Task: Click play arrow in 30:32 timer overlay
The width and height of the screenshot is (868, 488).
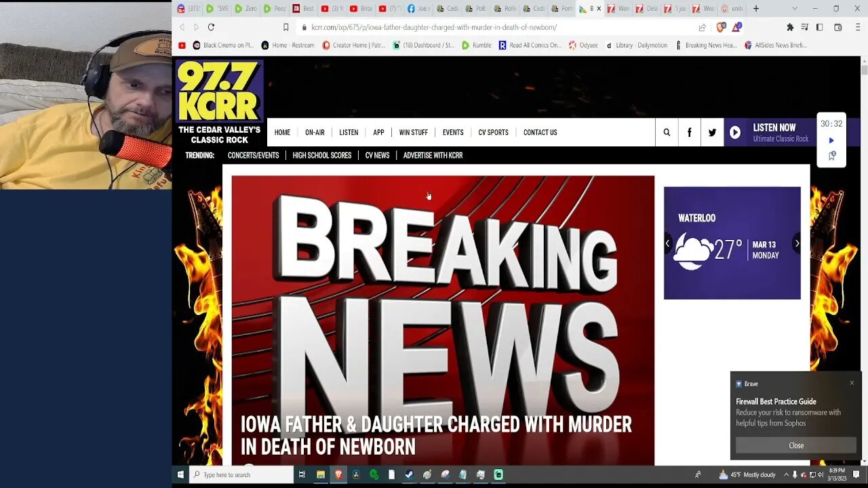Action: [831, 140]
